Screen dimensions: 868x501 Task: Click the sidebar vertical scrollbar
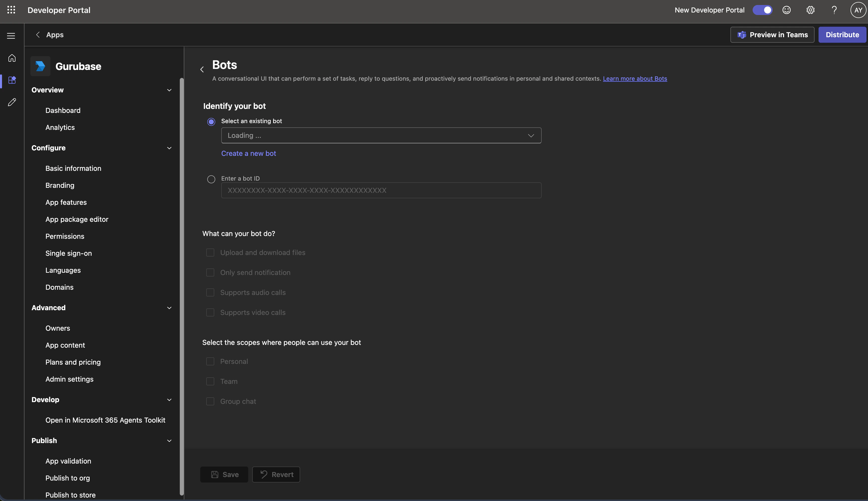point(182,286)
